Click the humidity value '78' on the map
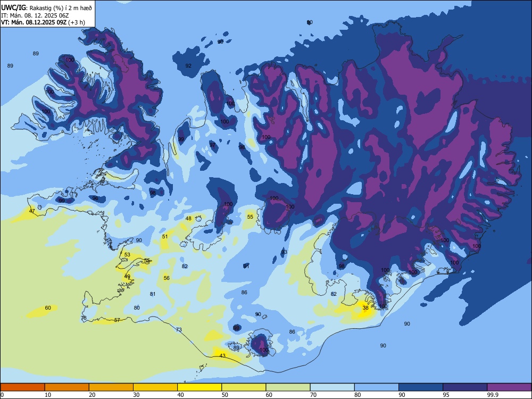Image resolution: width=532 pixels, height=399 pixels. (84, 318)
